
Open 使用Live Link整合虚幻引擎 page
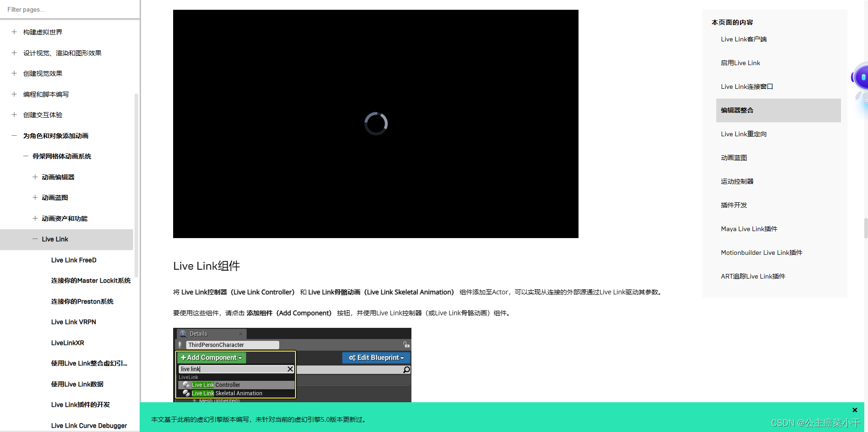[x=89, y=363]
